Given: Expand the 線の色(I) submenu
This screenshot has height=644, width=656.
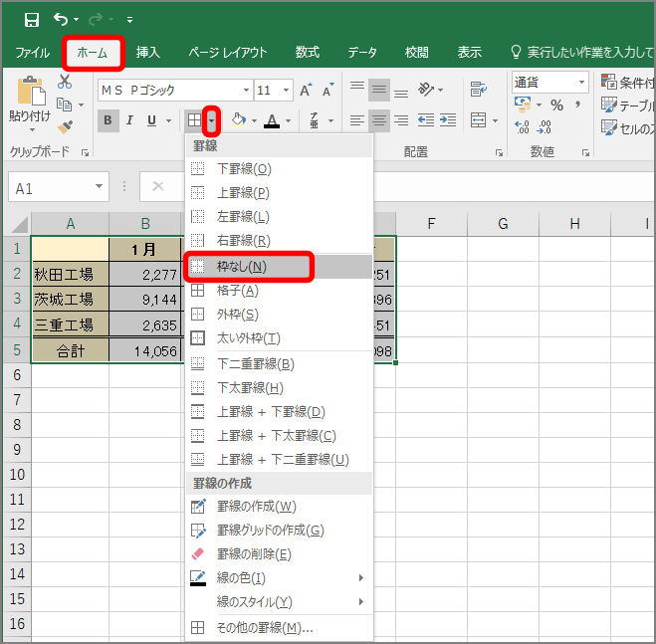Looking at the screenshot, I should coord(279,578).
